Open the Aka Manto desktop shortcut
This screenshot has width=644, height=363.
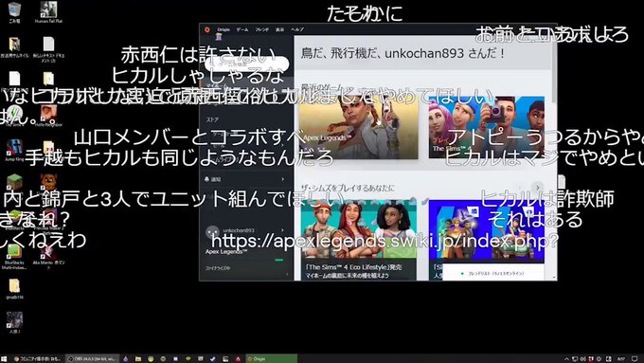click(x=48, y=257)
